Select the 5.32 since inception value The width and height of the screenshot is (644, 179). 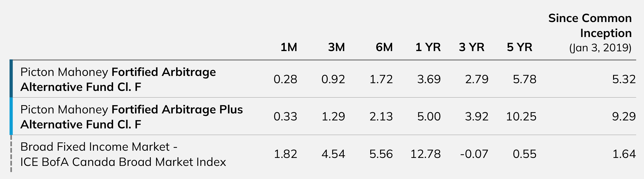[624, 79]
